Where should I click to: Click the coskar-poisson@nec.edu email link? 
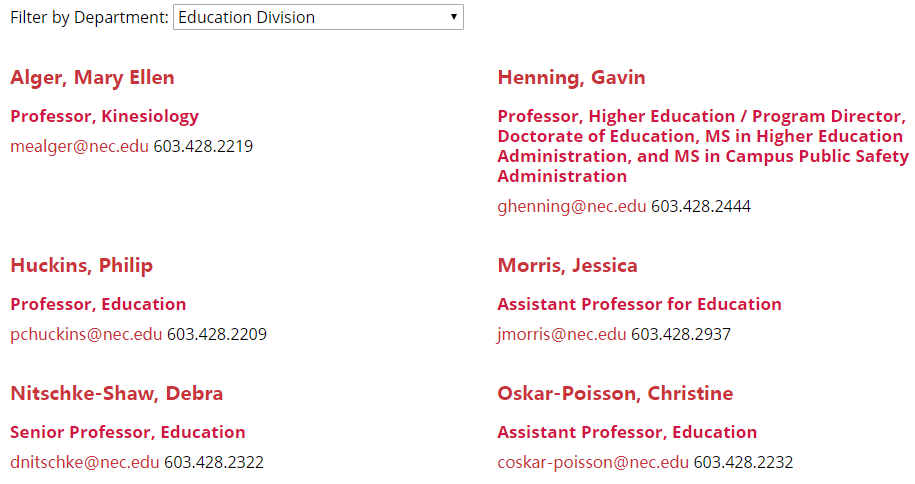(593, 463)
